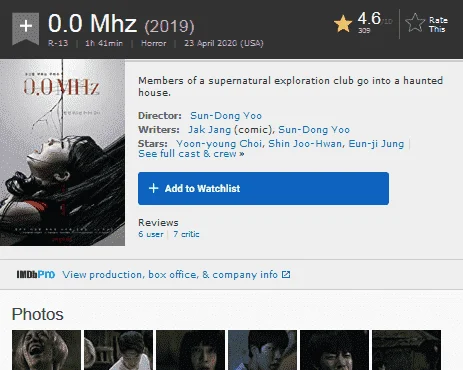Open the first screaming face photo thumbnail
463x370 pixels.
[x=46, y=350]
